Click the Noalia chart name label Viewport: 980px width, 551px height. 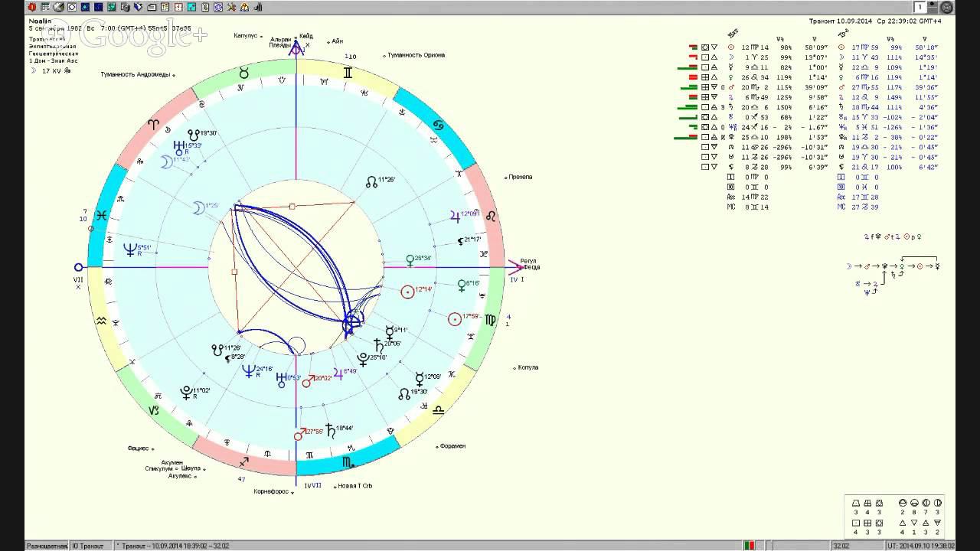40,21
